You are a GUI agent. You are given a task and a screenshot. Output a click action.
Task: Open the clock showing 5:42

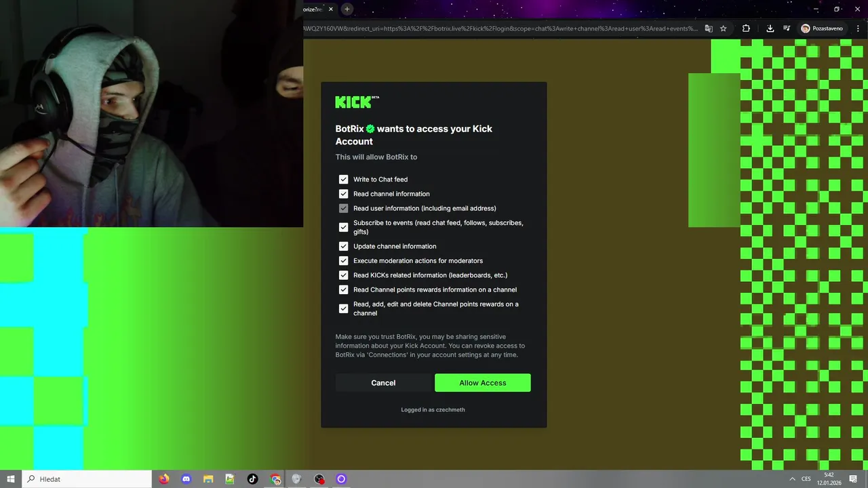coord(829,479)
